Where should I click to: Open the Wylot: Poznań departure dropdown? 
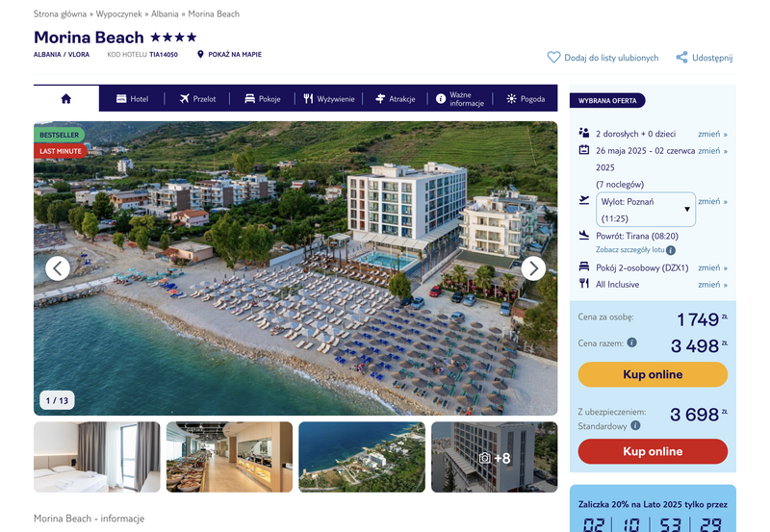[x=646, y=210]
